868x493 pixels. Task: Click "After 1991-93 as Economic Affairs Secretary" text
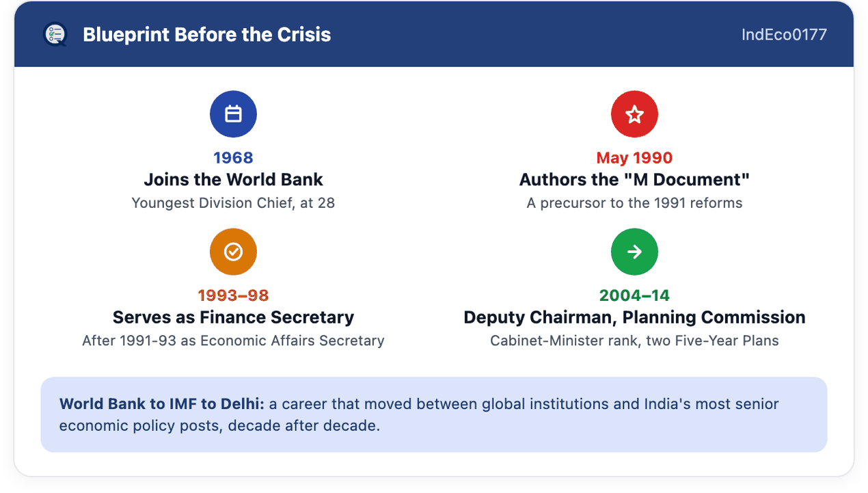click(233, 341)
